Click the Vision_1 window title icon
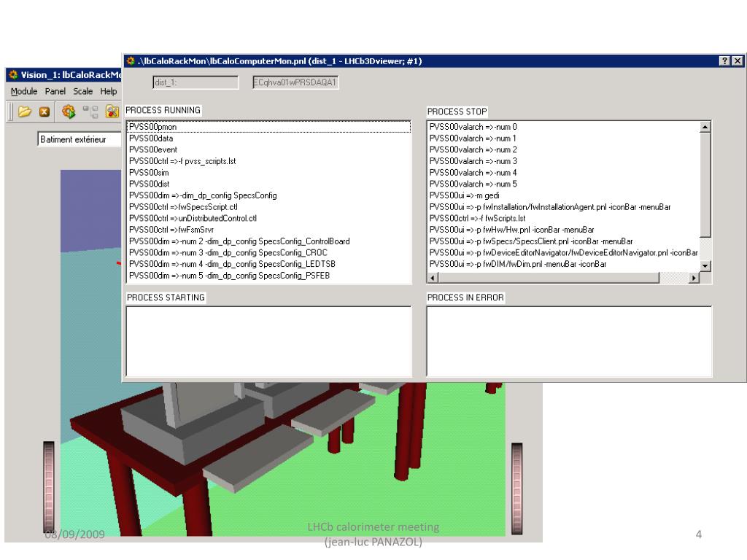Viewport: 747px width, 560px height. 13,75
